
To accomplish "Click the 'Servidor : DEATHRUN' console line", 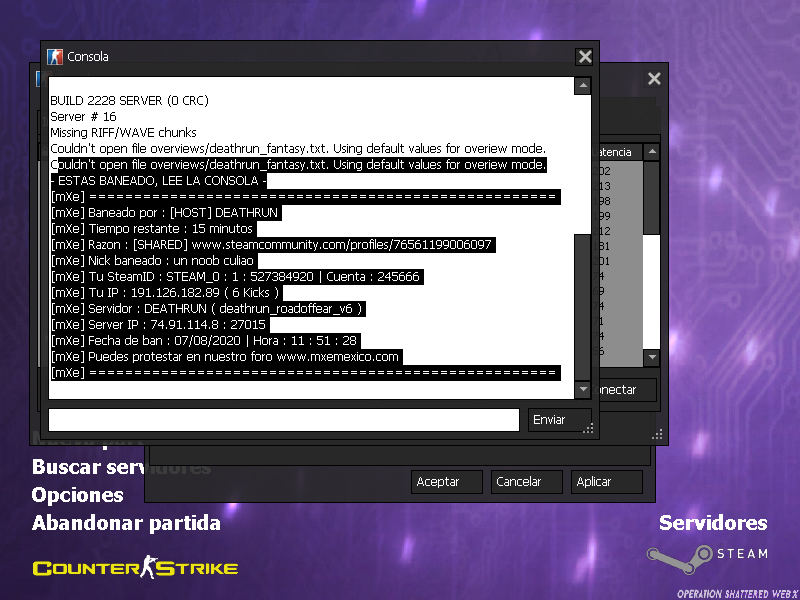I will coord(206,309).
